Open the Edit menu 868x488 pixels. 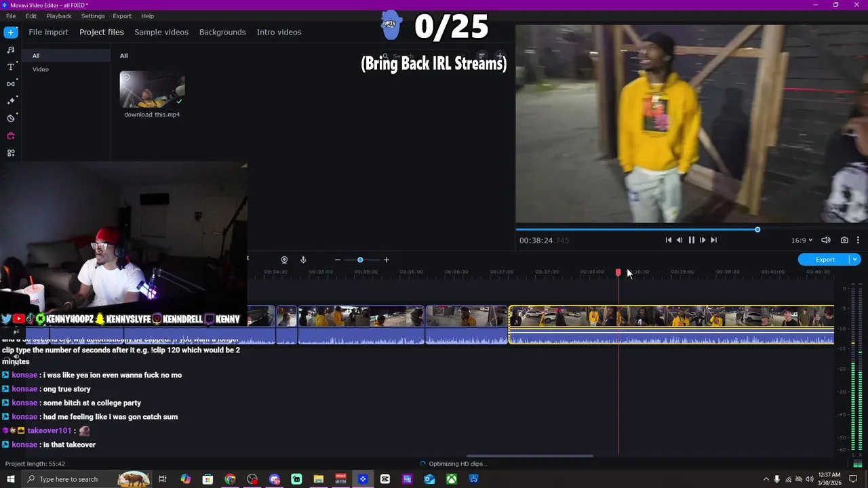click(31, 16)
